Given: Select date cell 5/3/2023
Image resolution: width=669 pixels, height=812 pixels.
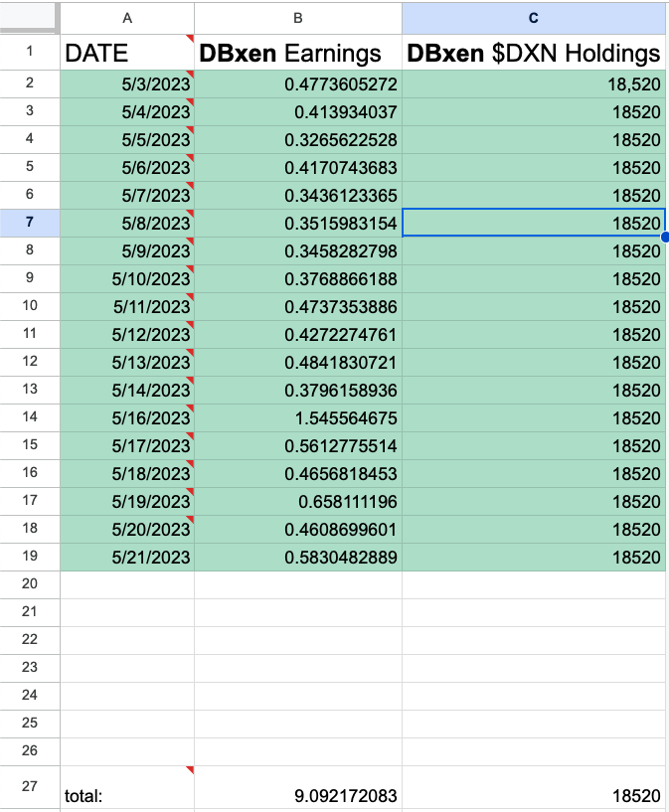Looking at the screenshot, I should point(127,83).
